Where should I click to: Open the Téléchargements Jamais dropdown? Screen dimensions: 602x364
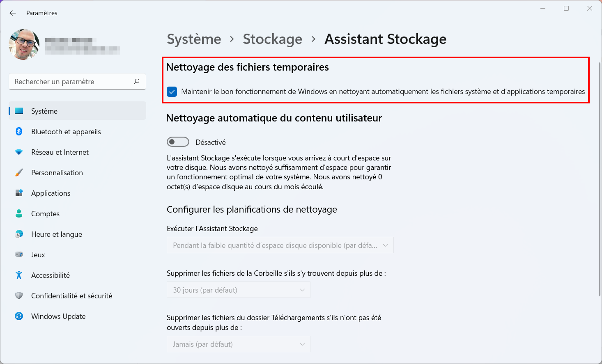(239, 344)
